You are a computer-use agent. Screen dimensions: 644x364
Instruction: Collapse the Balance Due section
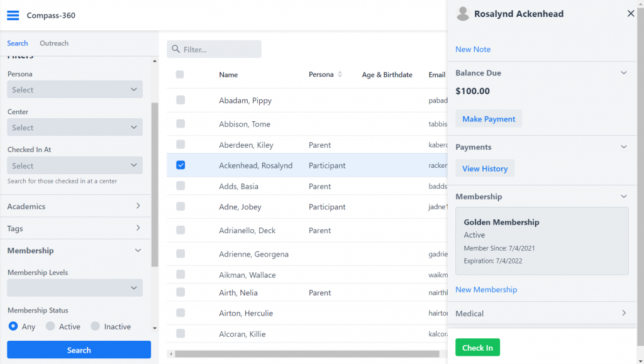(623, 73)
